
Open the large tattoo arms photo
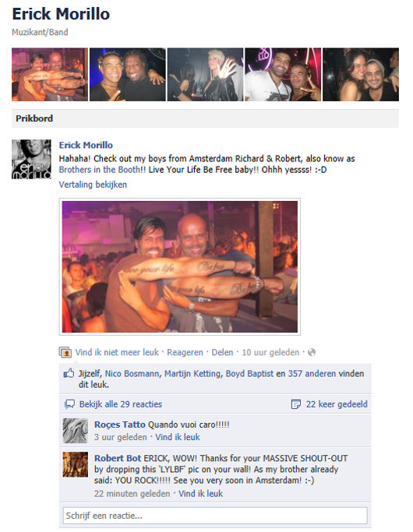[x=180, y=266]
